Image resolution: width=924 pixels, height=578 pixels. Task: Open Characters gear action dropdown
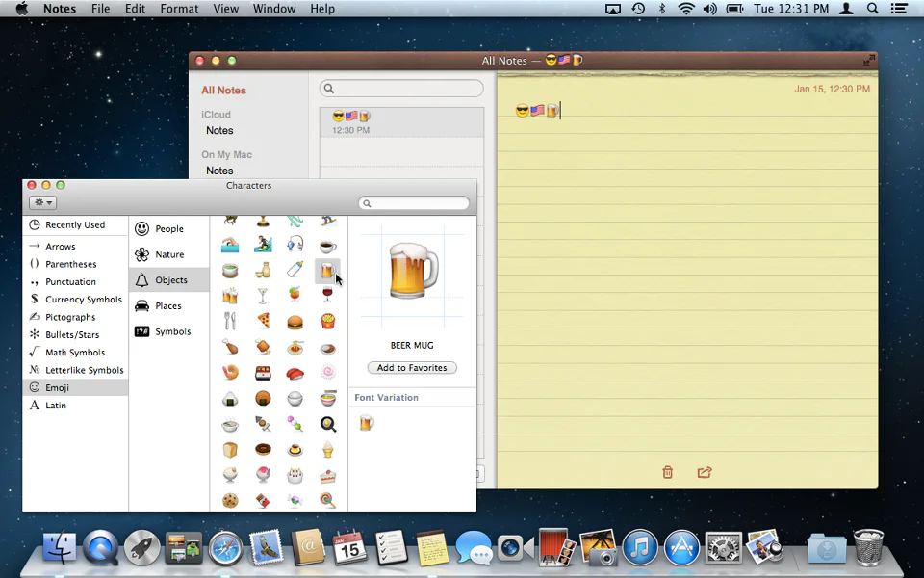pyautogui.click(x=42, y=203)
